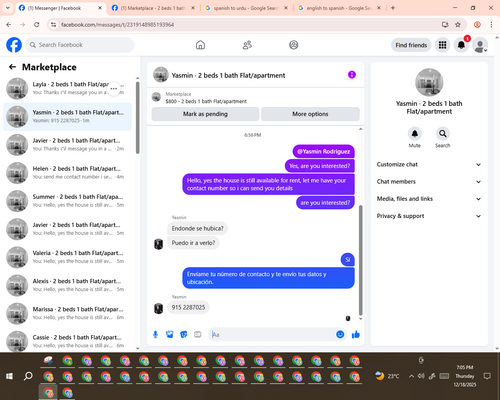Image resolution: width=500 pixels, height=400 pixels.
Task: Open the notifications bell
Action: tap(461, 45)
